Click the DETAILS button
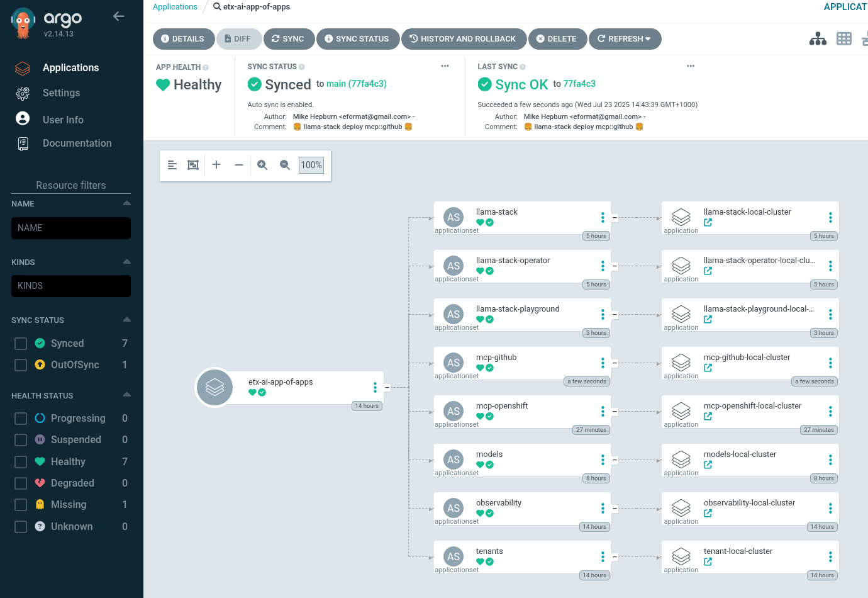The width and height of the screenshot is (868, 598). pos(183,39)
